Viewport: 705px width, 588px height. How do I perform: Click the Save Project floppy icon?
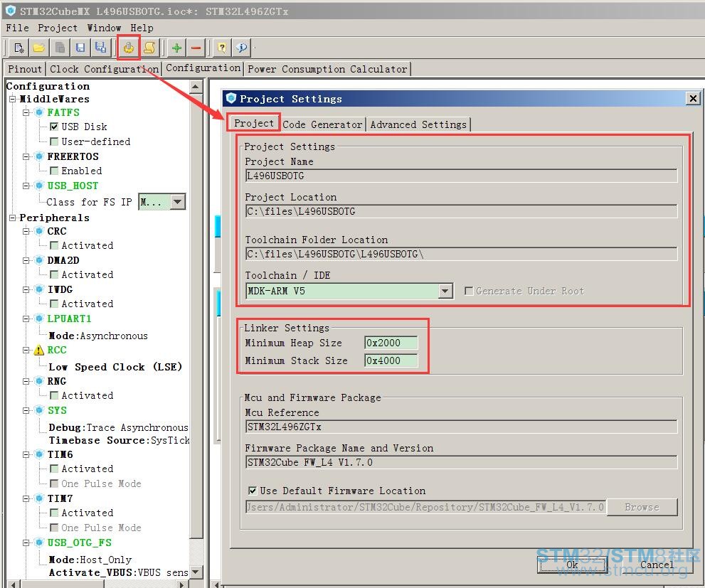click(x=80, y=48)
